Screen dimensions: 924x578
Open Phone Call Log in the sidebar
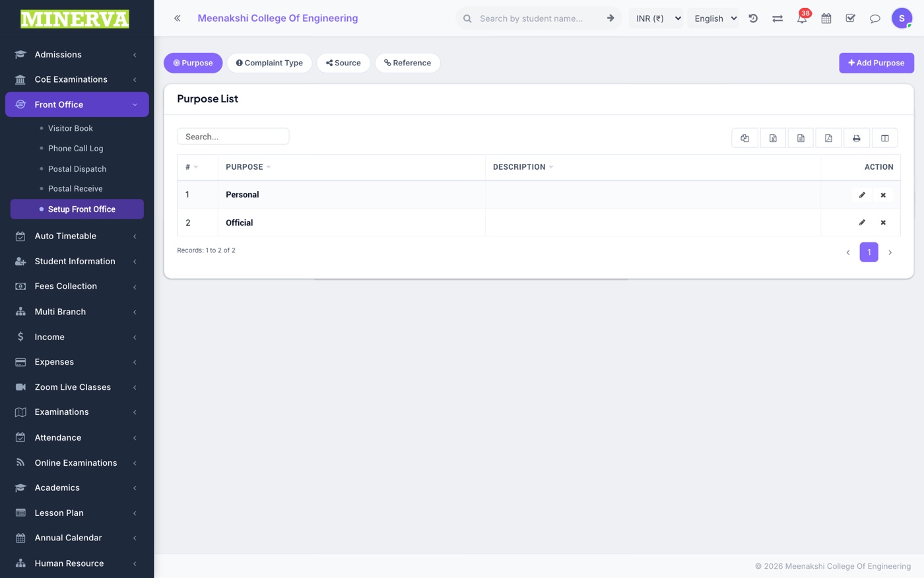pos(76,149)
